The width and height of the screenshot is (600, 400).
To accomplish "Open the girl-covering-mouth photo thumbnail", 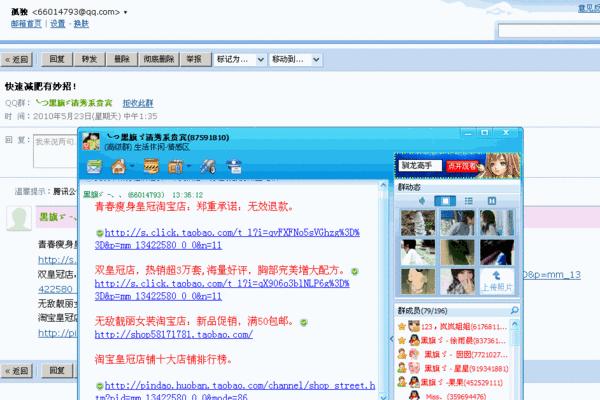I will tap(457, 281).
